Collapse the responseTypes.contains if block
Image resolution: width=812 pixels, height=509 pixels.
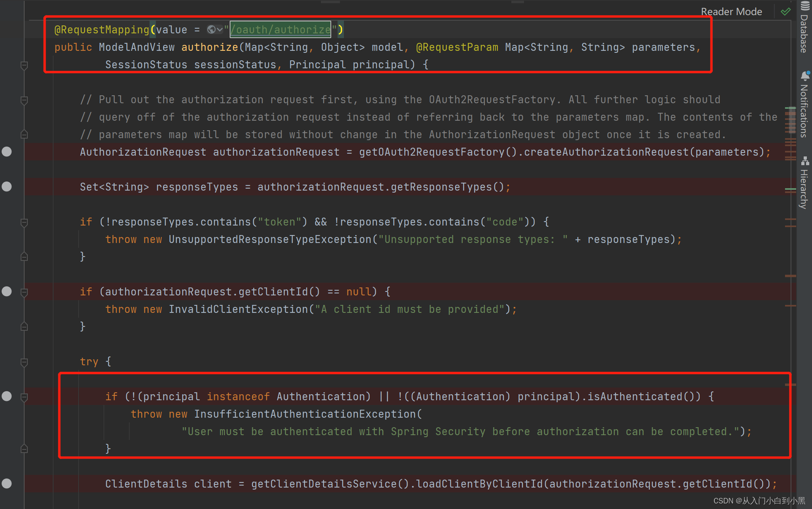click(24, 223)
